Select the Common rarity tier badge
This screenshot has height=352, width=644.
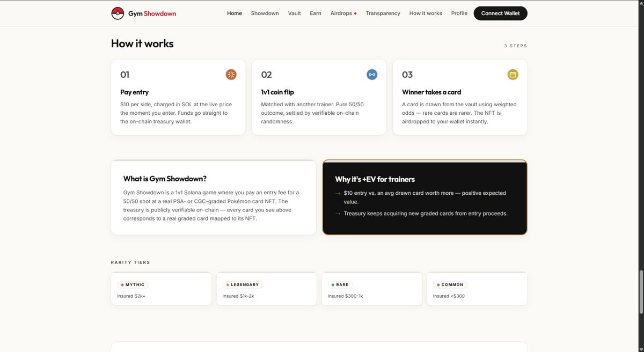tap(450, 285)
